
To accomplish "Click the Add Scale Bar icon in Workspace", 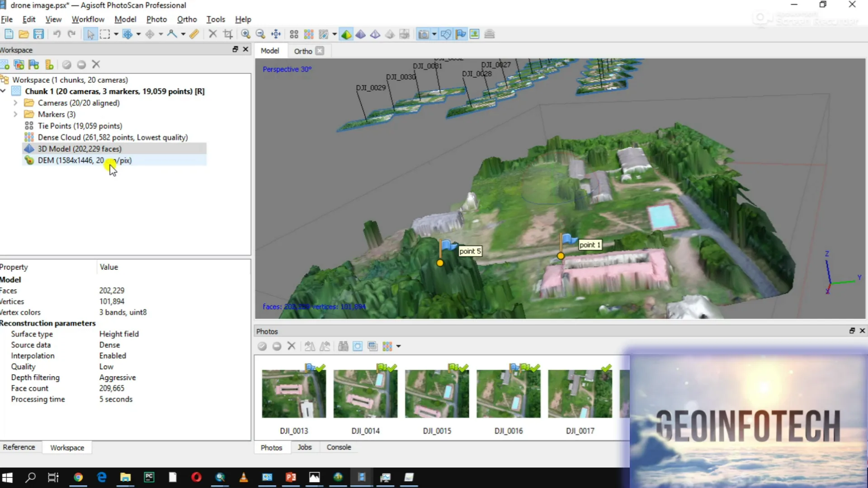I will click(x=49, y=65).
